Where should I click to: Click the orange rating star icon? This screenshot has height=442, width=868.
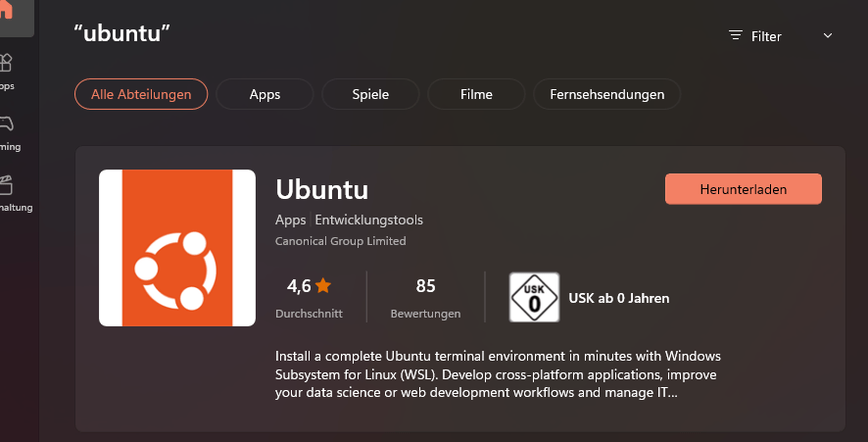point(323,286)
